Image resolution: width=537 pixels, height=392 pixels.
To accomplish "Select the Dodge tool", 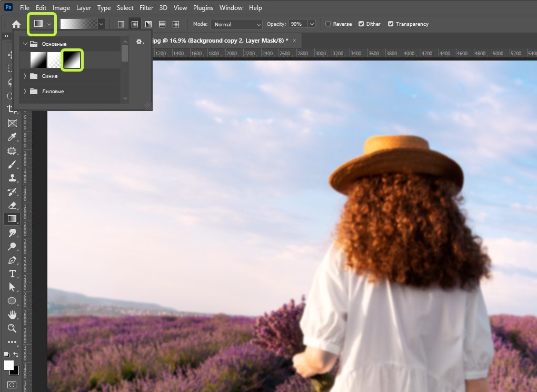I will [x=12, y=246].
